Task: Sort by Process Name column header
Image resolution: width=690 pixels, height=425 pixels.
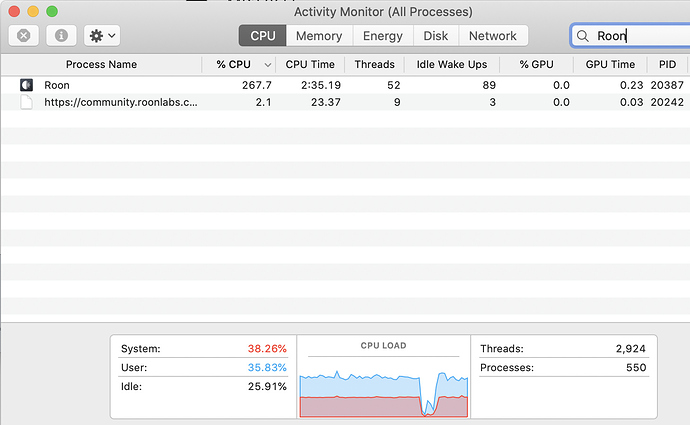Action: [101, 65]
